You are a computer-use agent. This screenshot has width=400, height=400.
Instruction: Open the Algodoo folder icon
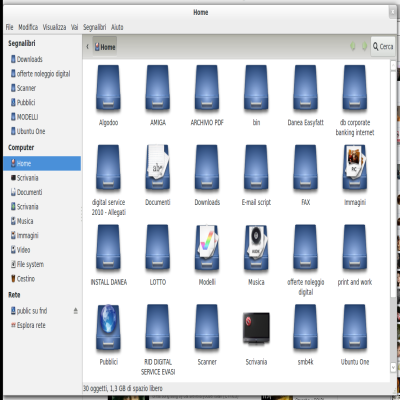pos(108,88)
